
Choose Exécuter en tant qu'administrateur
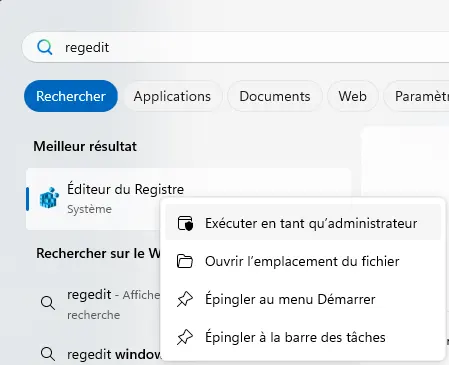303,223
